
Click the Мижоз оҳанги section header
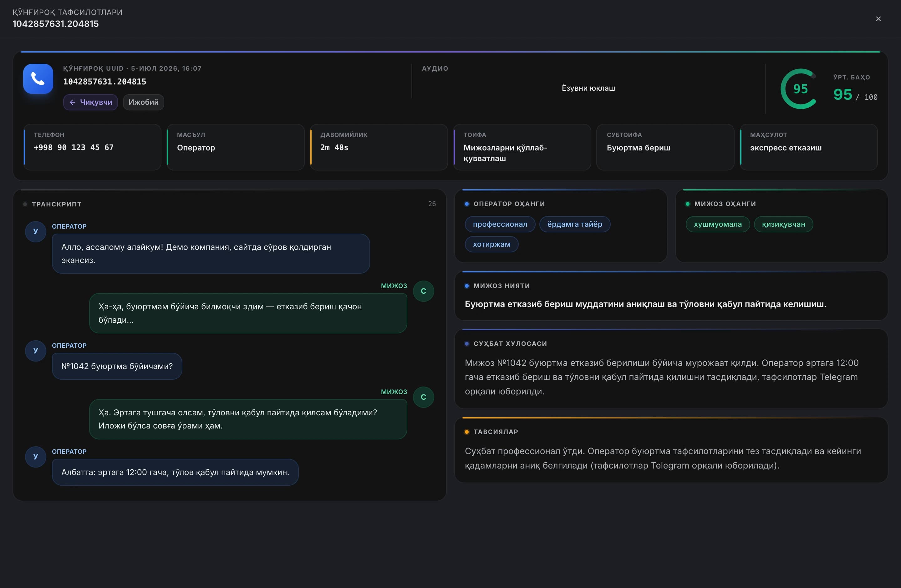(x=725, y=204)
